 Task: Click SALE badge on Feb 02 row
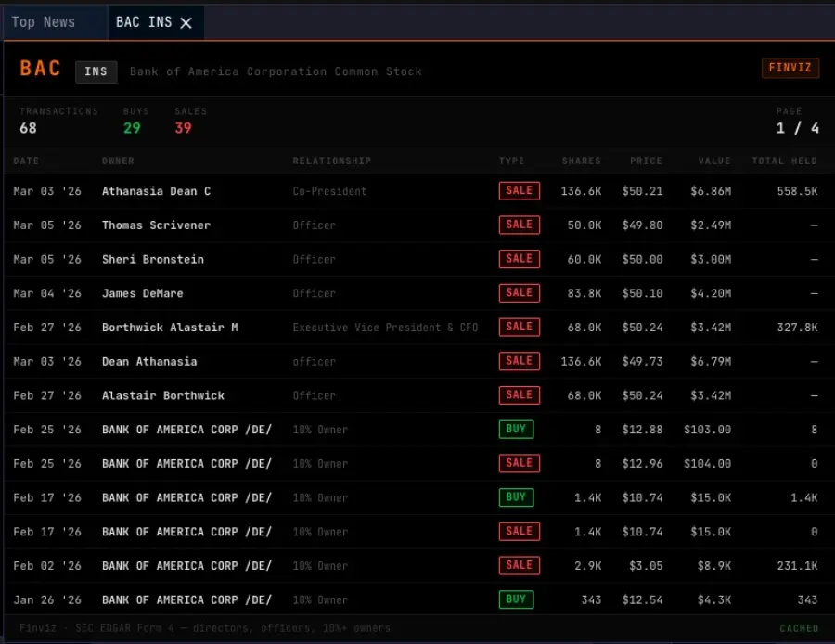click(519, 565)
